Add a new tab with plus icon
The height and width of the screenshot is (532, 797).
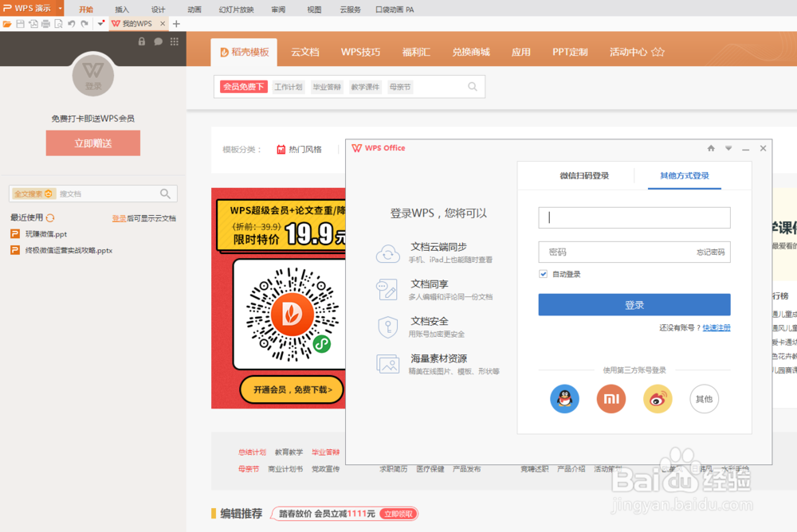click(x=176, y=24)
